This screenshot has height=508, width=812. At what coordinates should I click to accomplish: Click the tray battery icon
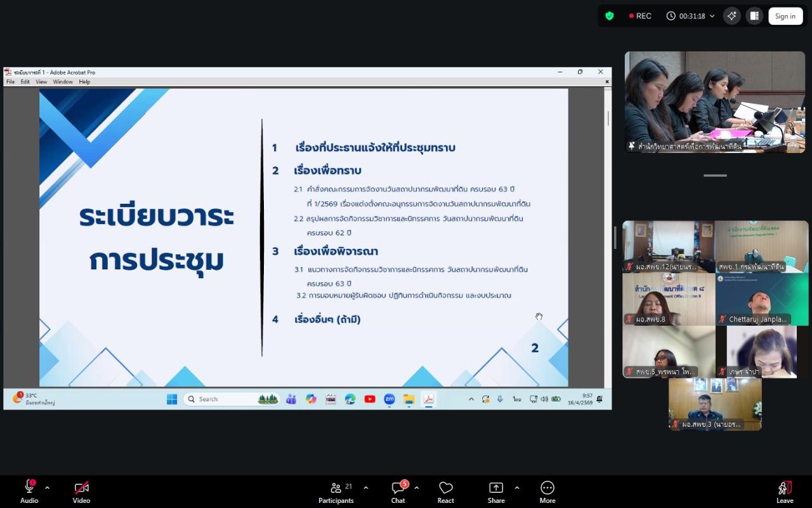[556, 399]
